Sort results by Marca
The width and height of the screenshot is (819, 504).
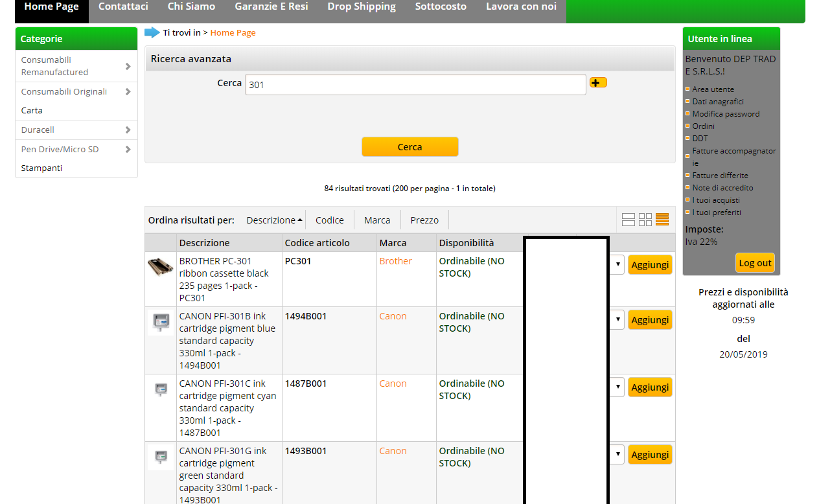[x=377, y=220]
